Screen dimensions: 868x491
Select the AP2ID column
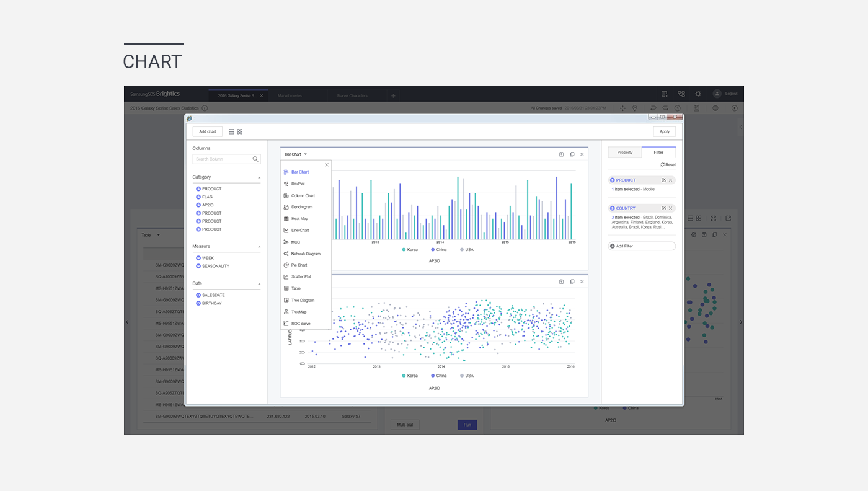pos(205,205)
